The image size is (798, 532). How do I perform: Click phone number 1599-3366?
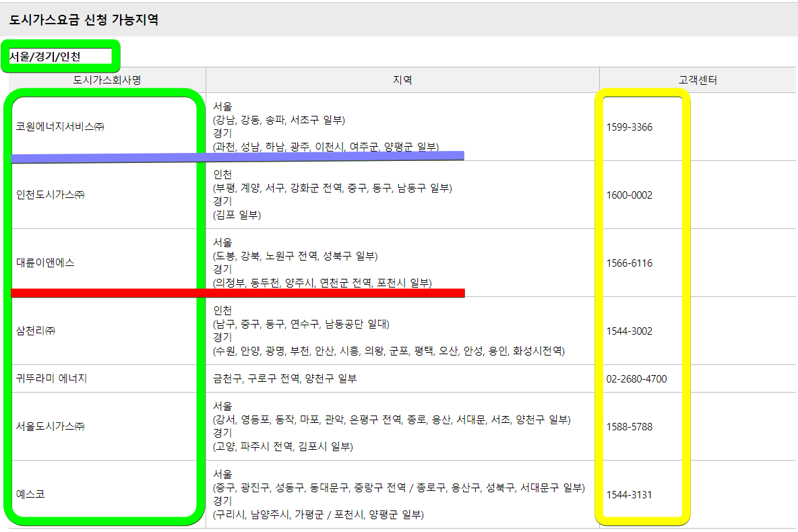(x=629, y=127)
